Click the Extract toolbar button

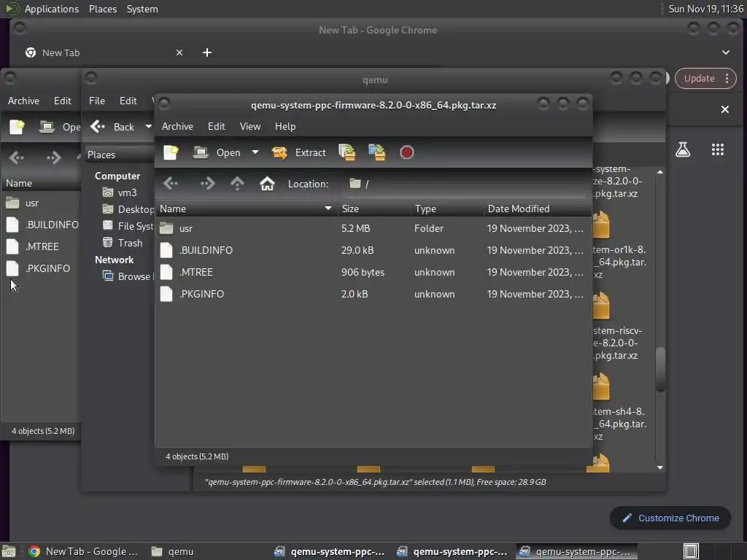click(298, 152)
